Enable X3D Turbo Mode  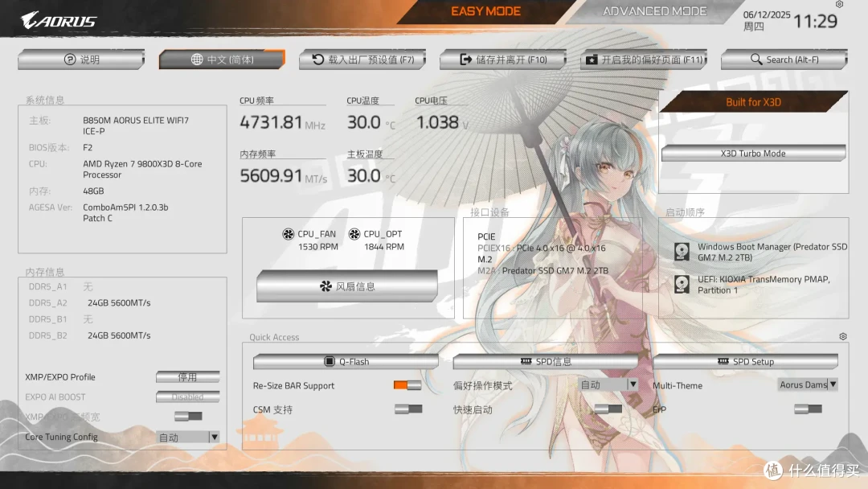(x=753, y=154)
